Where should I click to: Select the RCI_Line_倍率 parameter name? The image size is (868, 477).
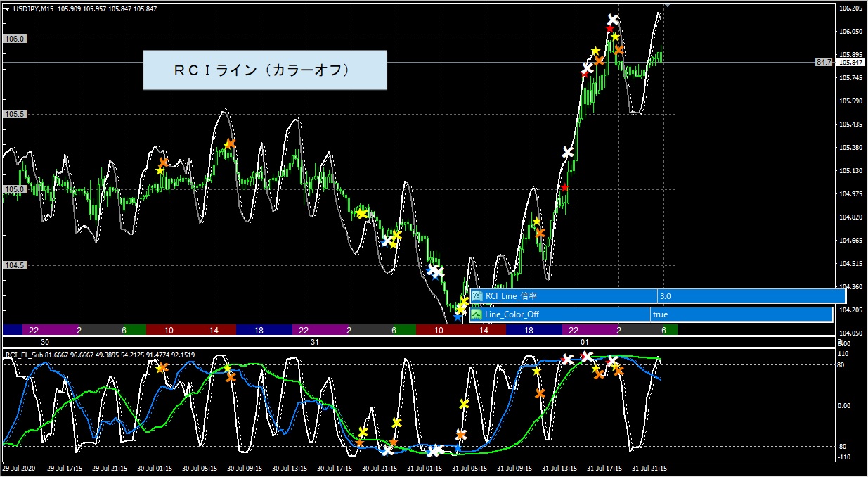510,296
